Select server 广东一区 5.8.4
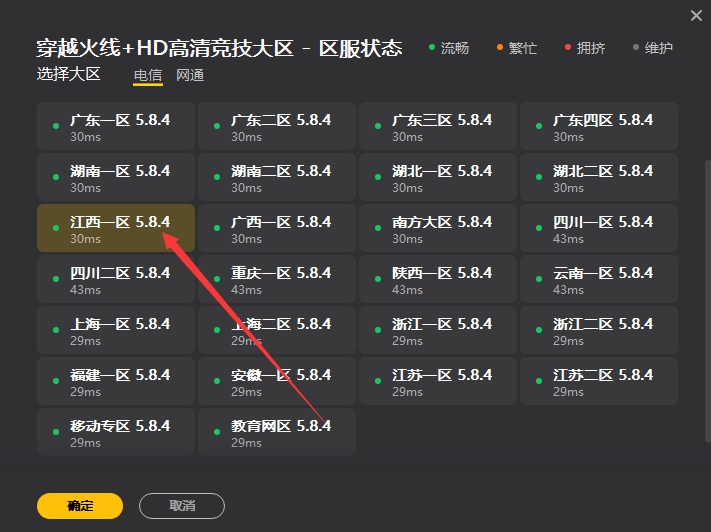This screenshot has height=532, width=711. coord(116,126)
